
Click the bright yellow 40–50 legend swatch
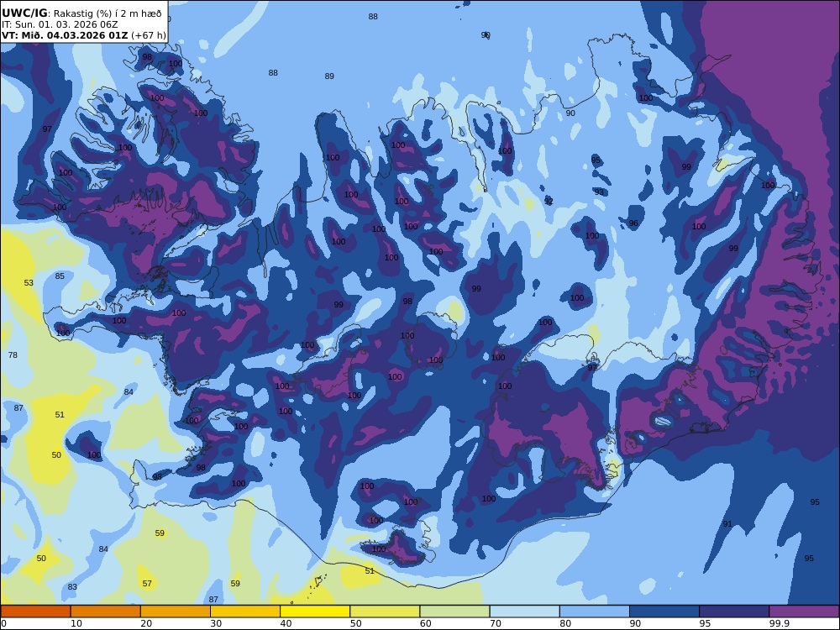[315, 612]
